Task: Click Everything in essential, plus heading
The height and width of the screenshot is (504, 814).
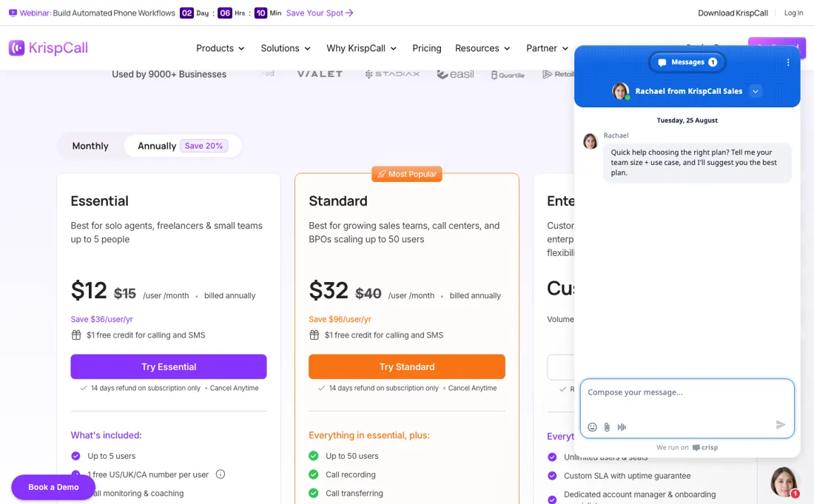Action: click(369, 435)
